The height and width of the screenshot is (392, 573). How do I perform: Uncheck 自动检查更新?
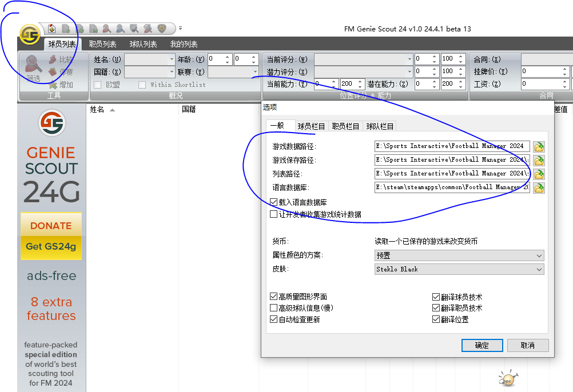click(273, 319)
